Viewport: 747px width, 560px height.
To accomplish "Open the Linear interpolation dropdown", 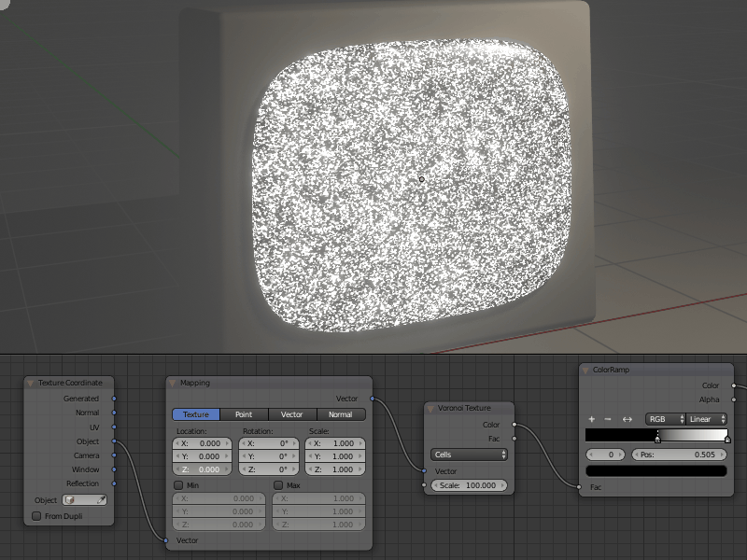I will pyautogui.click(x=705, y=419).
